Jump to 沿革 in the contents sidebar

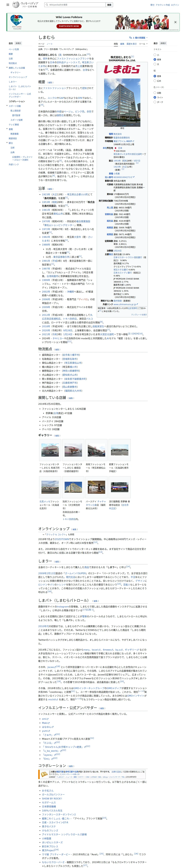click(11, 59)
